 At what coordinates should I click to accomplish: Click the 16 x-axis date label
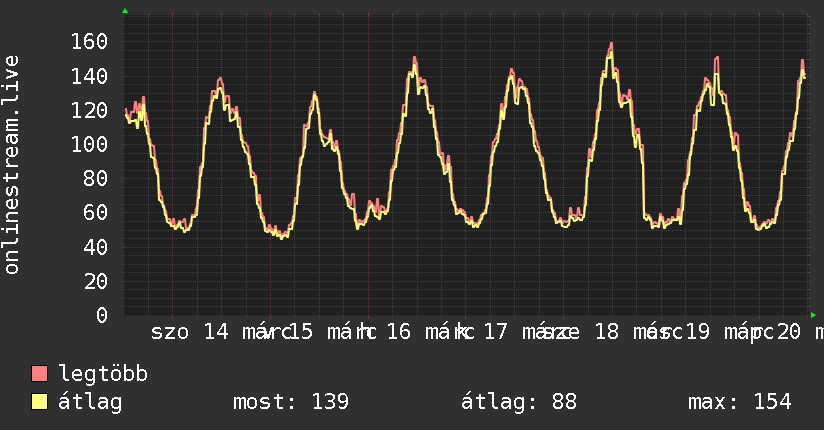[x=398, y=332]
